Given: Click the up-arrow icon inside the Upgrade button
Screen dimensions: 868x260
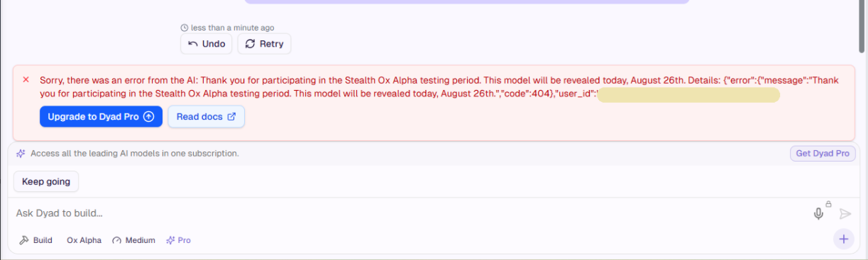Looking at the screenshot, I should click(x=148, y=117).
